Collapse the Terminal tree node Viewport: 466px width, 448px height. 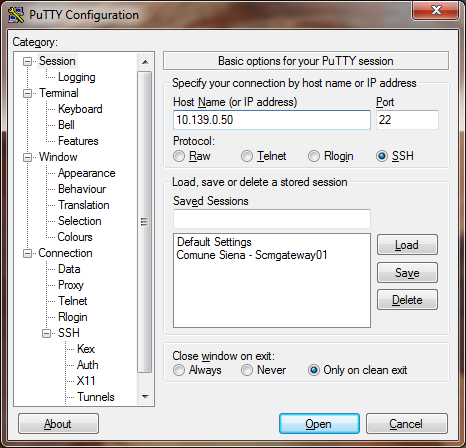coord(27,93)
